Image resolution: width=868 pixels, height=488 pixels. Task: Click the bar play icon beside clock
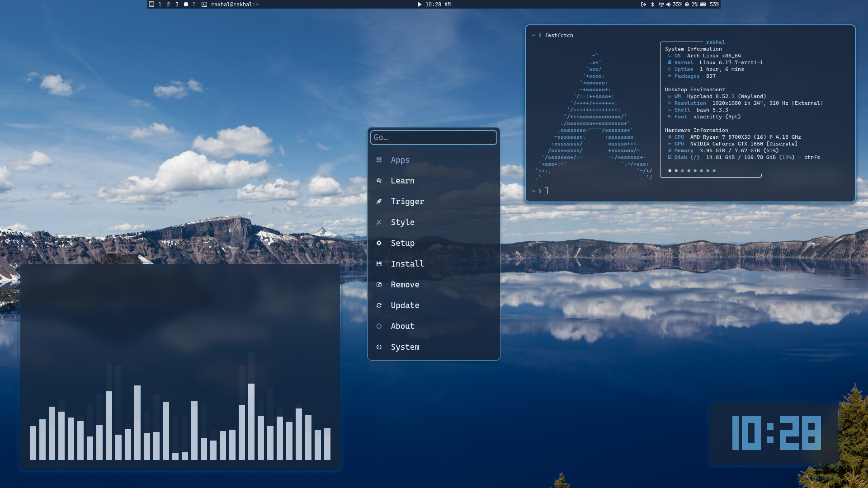tap(419, 5)
